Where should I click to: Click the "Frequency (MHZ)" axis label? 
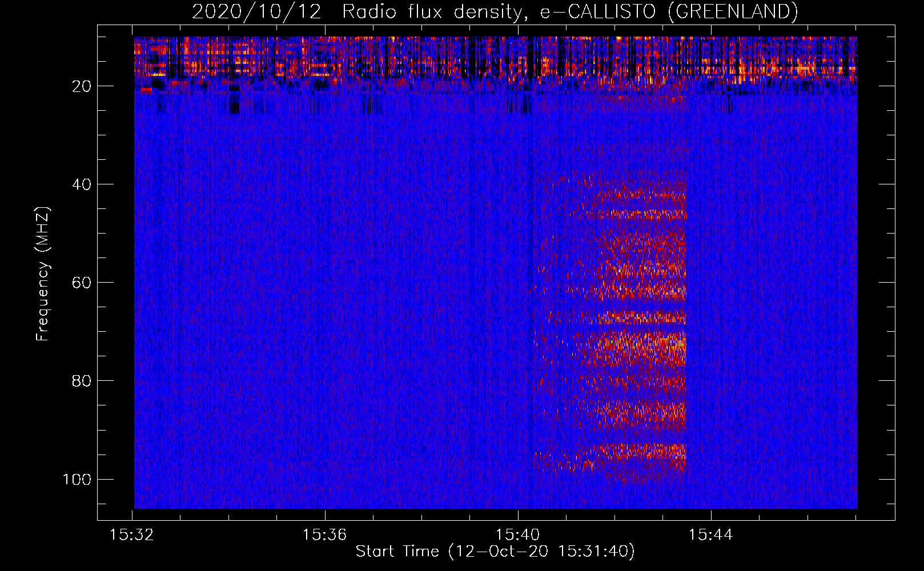pyautogui.click(x=43, y=274)
